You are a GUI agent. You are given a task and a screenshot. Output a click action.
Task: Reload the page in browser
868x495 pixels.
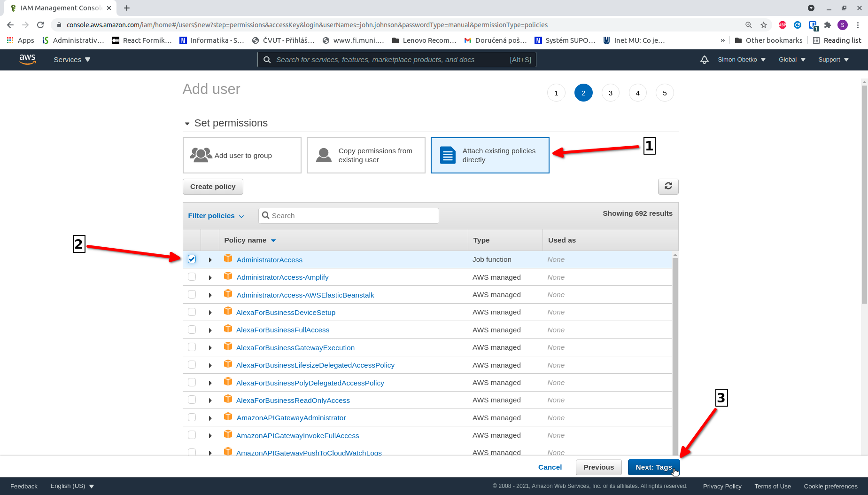(40, 25)
